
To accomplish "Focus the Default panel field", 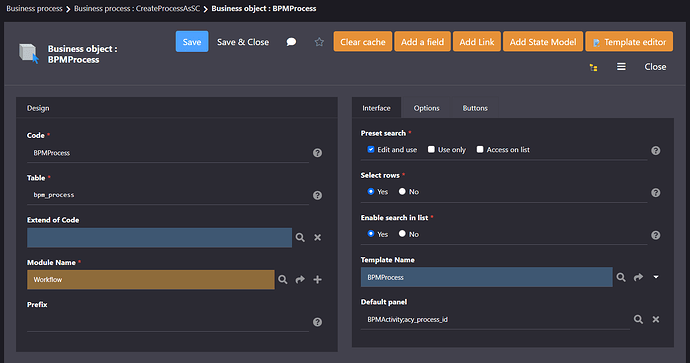I will point(495,319).
